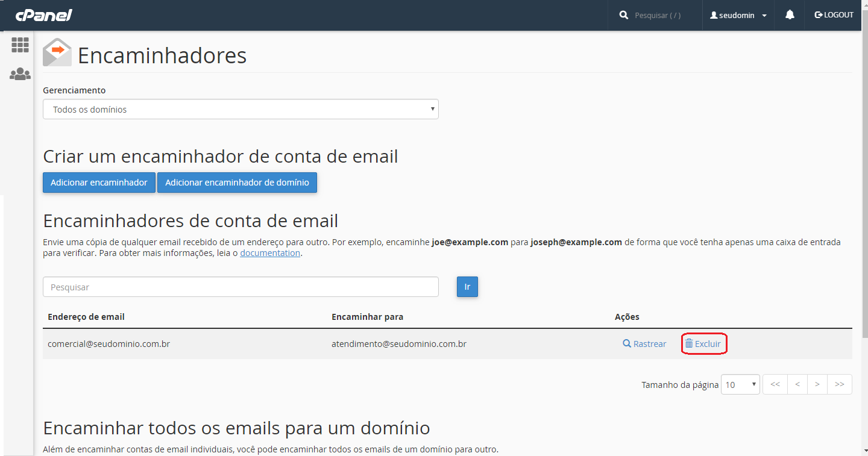Expand the Todos os domínios dropdown
Screen dimensions: 868x456
[241, 110]
